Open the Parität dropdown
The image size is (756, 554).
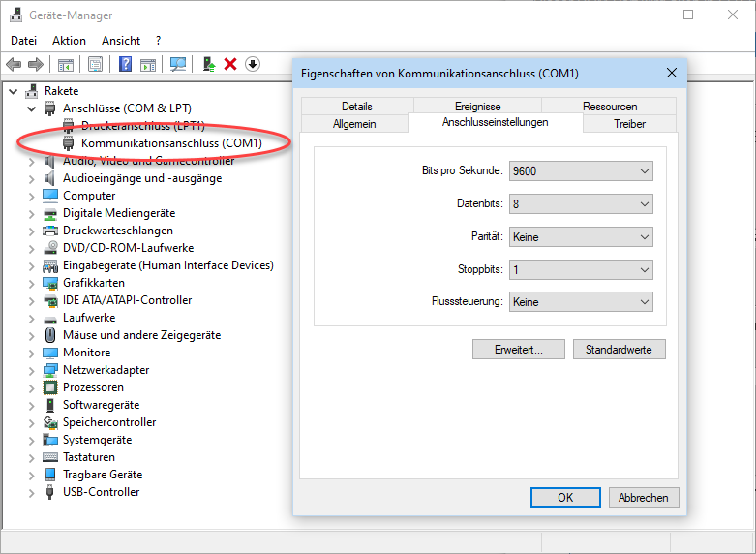[x=581, y=237]
